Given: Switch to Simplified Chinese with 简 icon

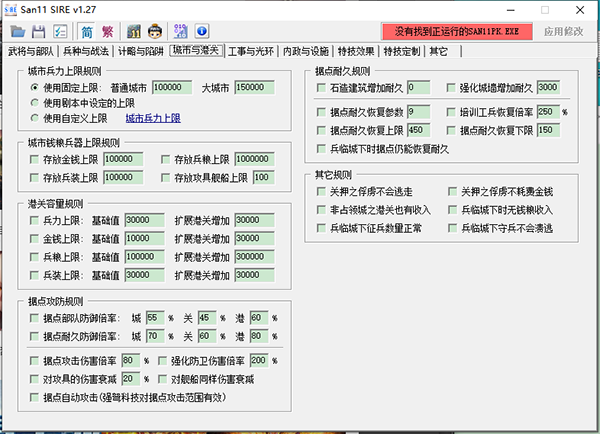Looking at the screenshot, I should pos(87,31).
